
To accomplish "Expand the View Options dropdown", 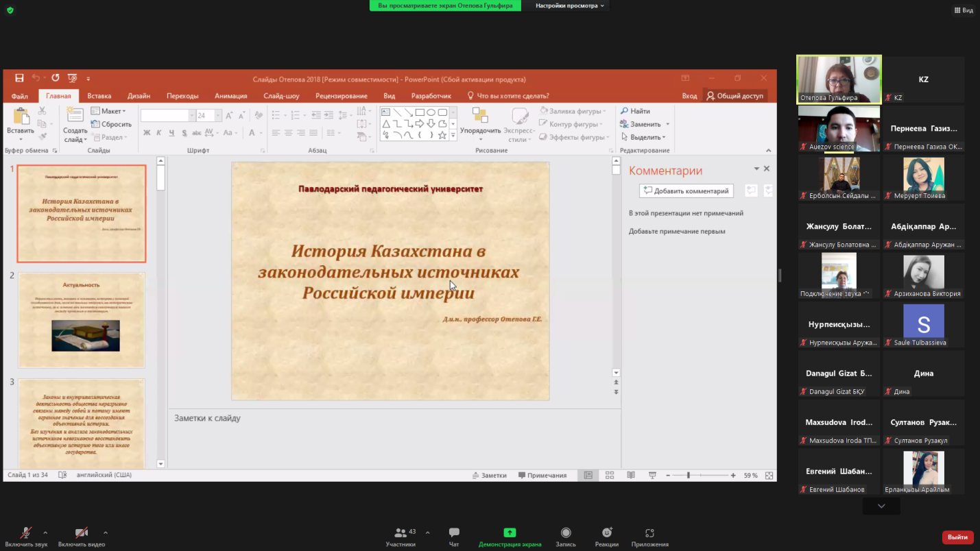I will [x=570, y=5].
